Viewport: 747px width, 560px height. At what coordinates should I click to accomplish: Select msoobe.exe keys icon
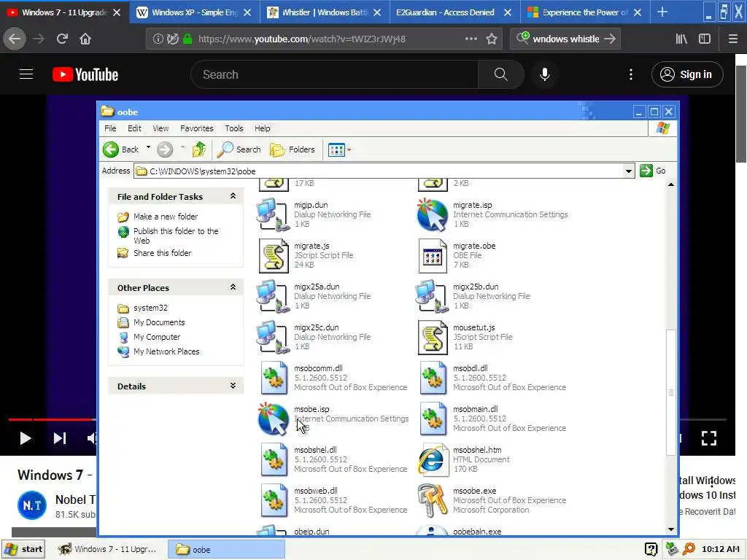click(432, 500)
